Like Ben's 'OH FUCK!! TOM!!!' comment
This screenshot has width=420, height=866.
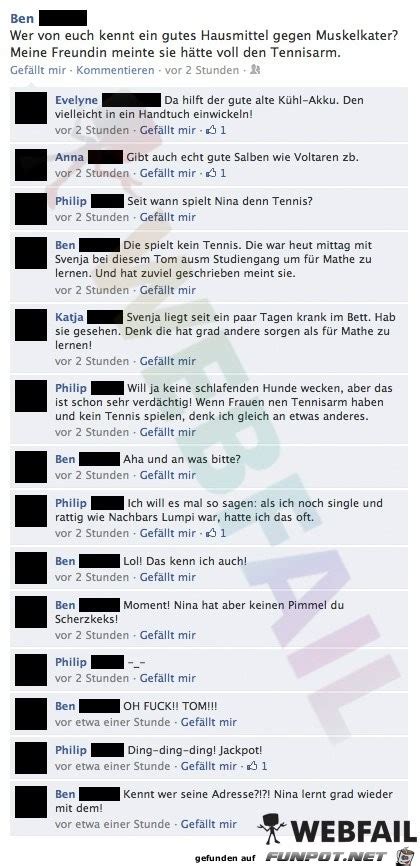(208, 722)
